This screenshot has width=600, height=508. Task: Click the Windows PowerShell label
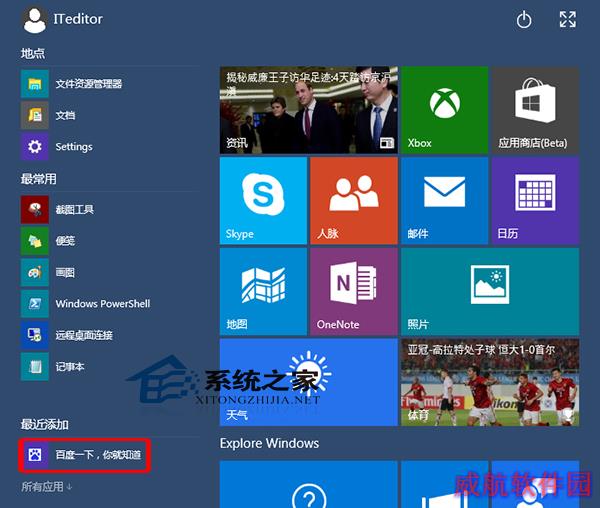(103, 304)
